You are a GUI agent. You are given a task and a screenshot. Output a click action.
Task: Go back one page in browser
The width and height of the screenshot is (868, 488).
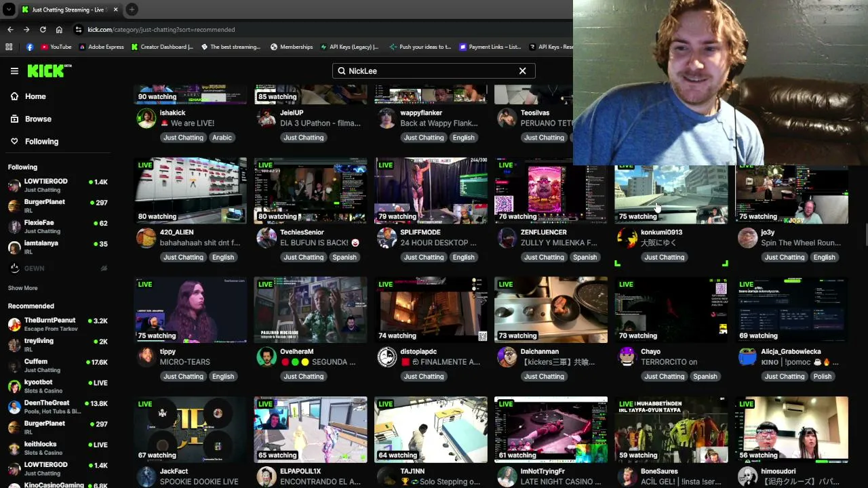click(x=10, y=29)
